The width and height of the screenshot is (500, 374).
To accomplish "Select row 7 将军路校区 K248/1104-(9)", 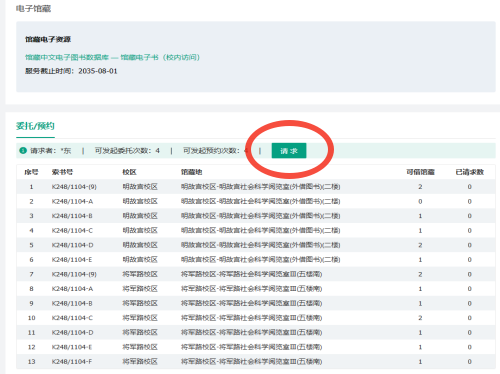I will point(256,274).
